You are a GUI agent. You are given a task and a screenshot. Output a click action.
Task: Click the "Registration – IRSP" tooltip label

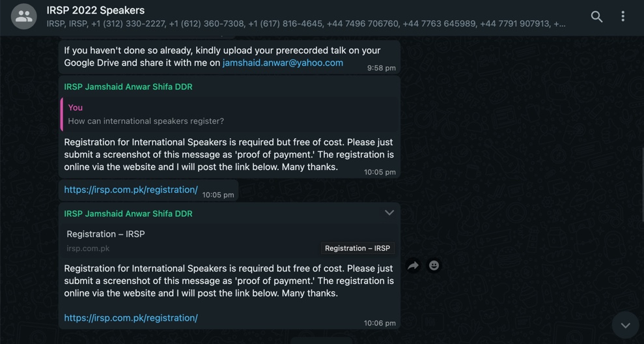357,248
